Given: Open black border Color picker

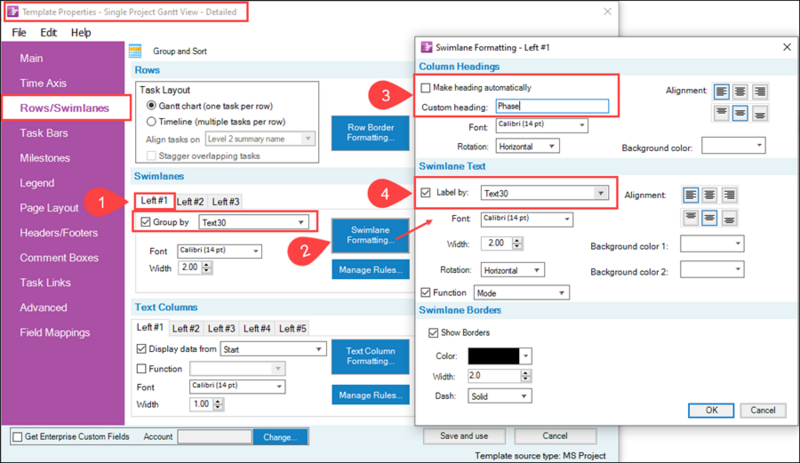Looking at the screenshot, I should pyautogui.click(x=499, y=355).
